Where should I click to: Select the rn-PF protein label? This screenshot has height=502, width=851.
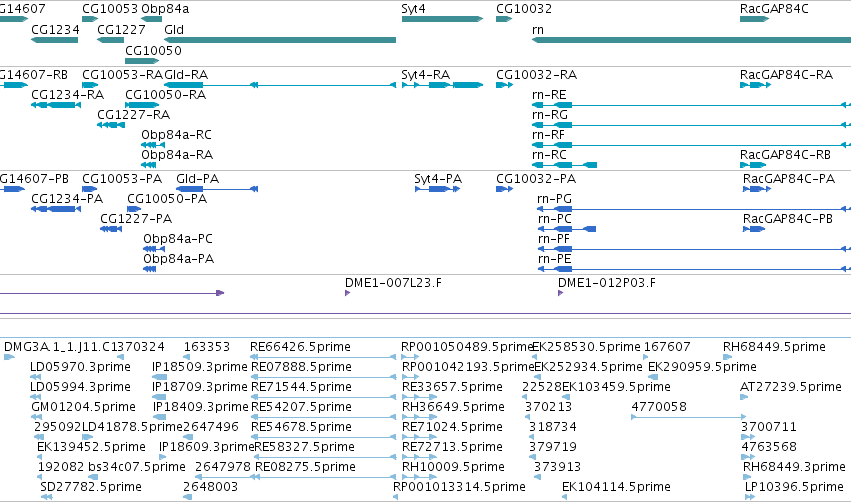(x=554, y=239)
